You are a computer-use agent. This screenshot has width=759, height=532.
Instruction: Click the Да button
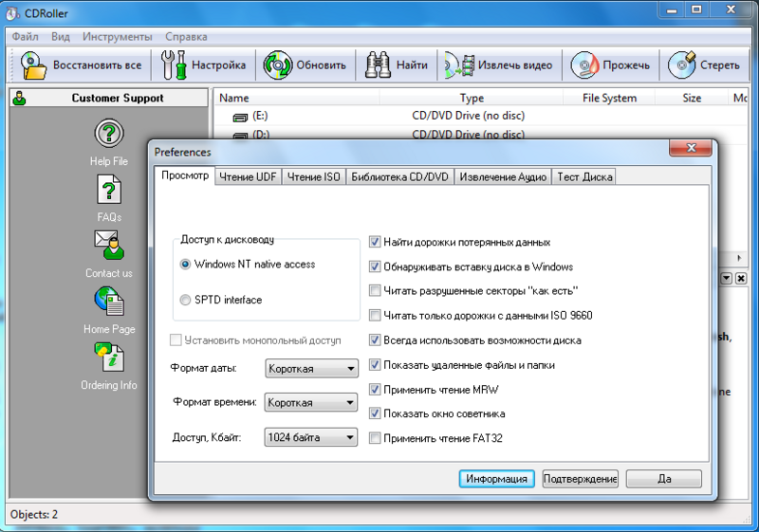tap(664, 479)
